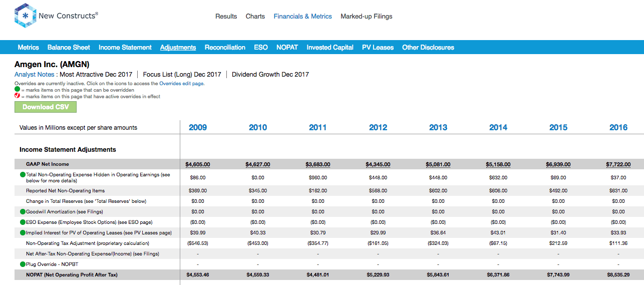Click green override dot for ESO Expense

point(23,222)
